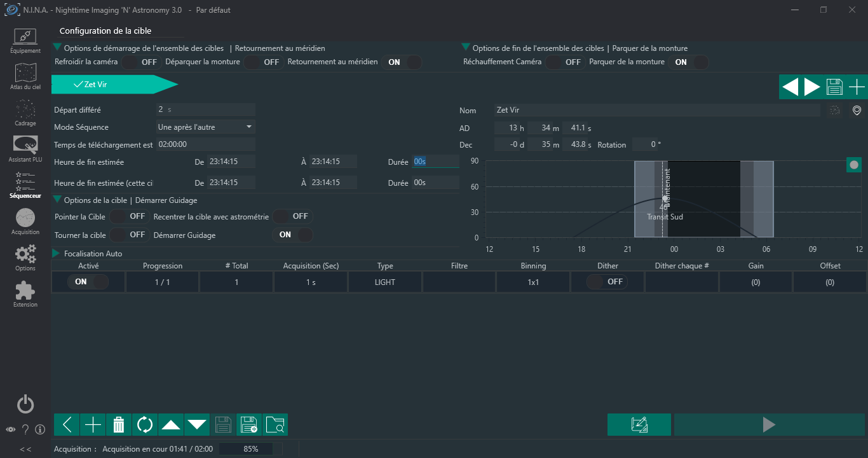Move sequence row up
The height and width of the screenshot is (458, 868).
pos(171,424)
